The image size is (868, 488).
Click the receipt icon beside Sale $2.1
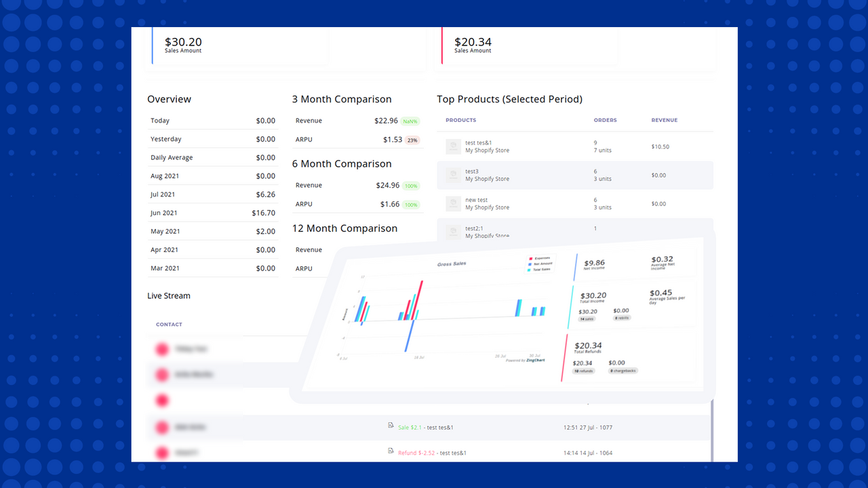391,426
